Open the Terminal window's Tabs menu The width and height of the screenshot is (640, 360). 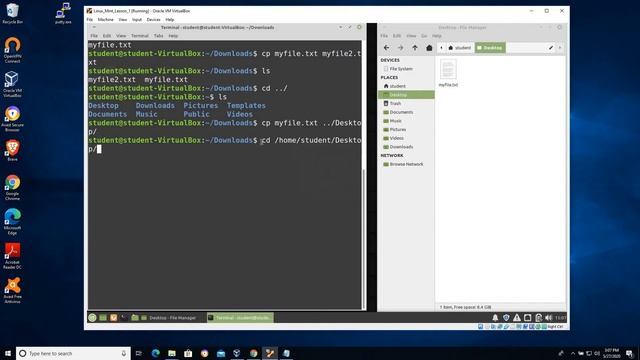click(158, 36)
